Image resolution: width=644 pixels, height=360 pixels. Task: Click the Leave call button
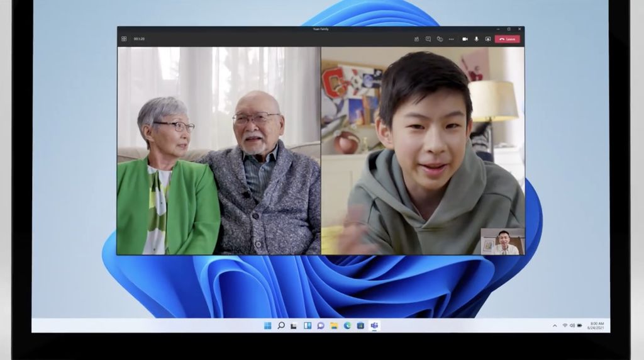tap(508, 39)
